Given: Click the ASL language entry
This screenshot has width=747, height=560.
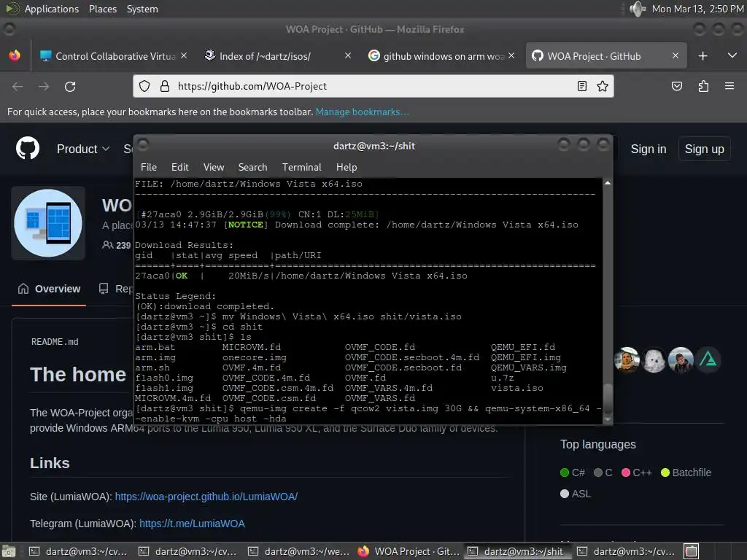Looking at the screenshot, I should 576,494.
